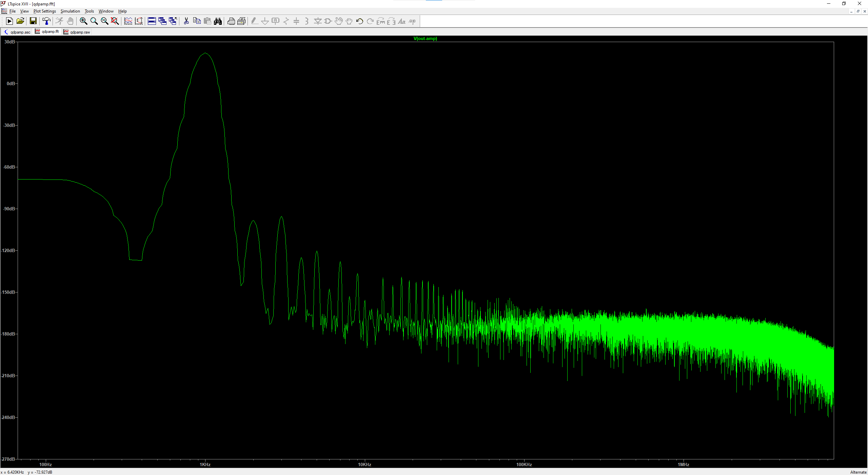Viewport: 868px width, 475px height.
Task: Click the Cut scissors icon
Action: point(186,21)
